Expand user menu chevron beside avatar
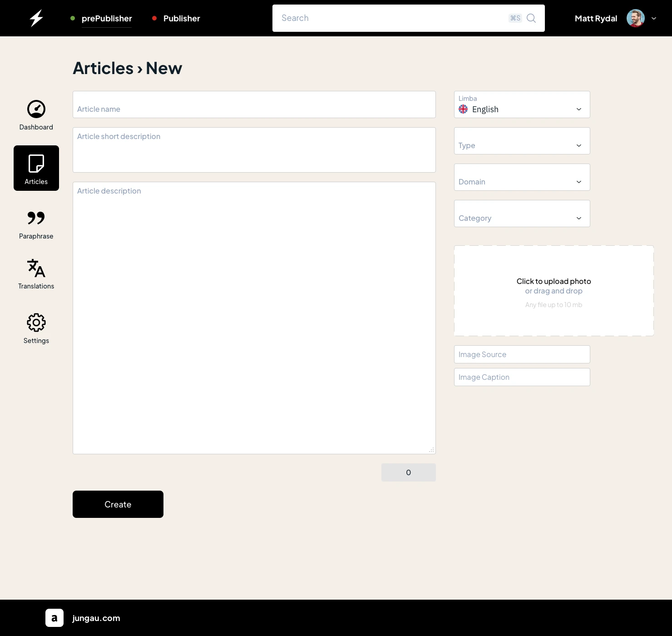Image resolution: width=672 pixels, height=636 pixels. (x=654, y=18)
